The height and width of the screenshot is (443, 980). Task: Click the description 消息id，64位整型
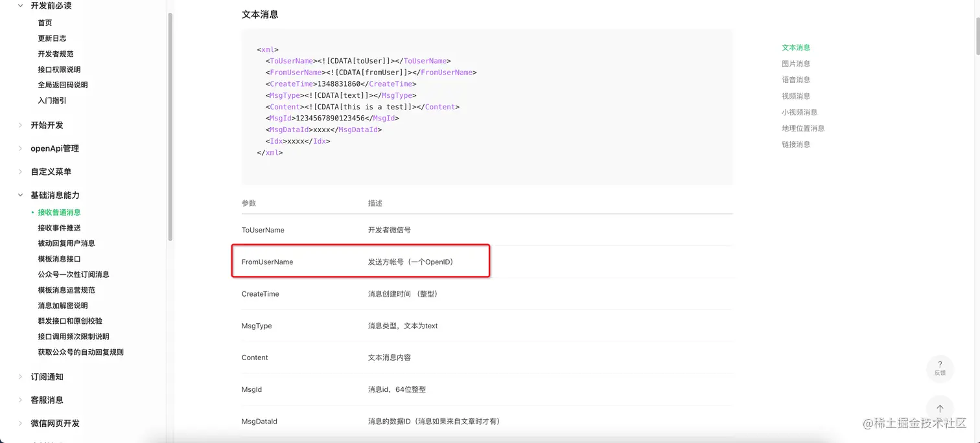point(397,389)
